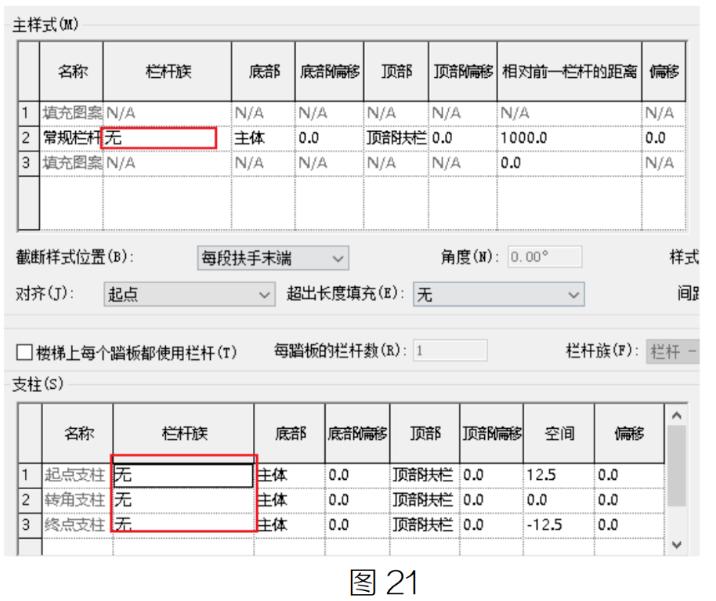The height and width of the screenshot is (601, 716).
Task: Click 常规栏杆 name cell
Action: (x=71, y=138)
